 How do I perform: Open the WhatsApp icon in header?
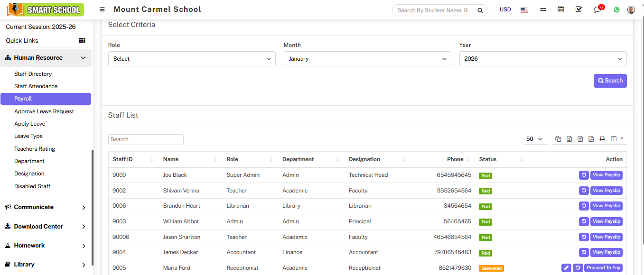pyautogui.click(x=616, y=9)
